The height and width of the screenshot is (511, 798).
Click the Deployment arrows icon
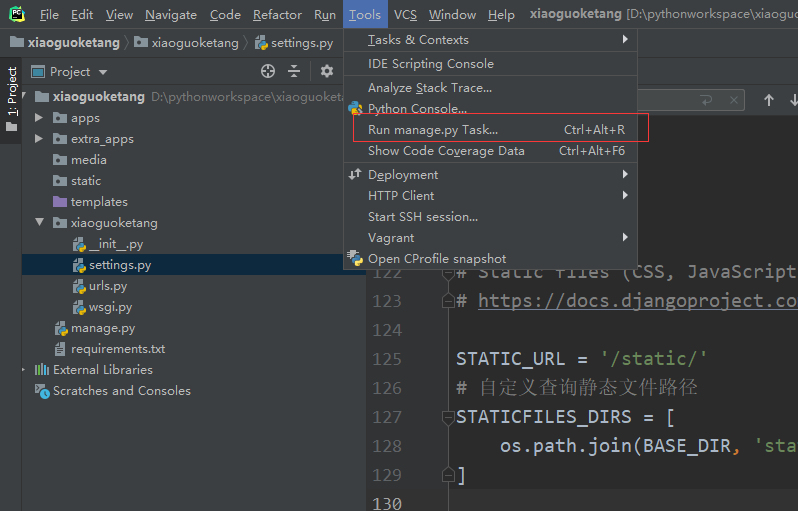click(355, 175)
